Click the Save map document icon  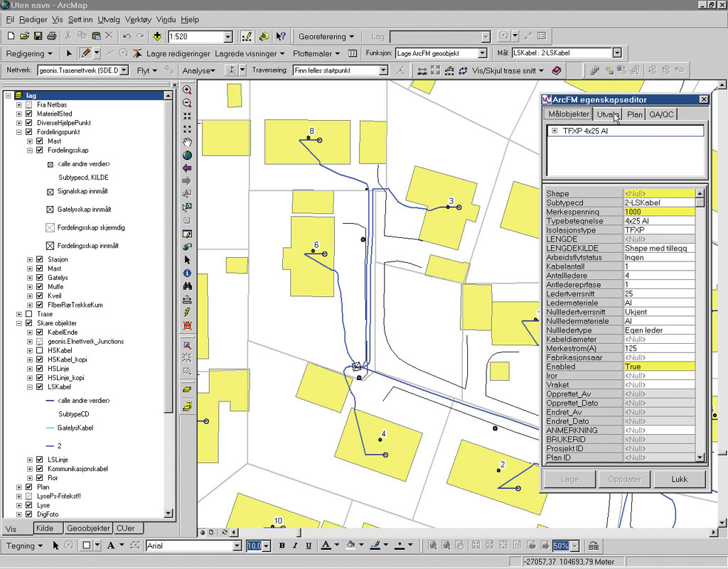coord(38,36)
